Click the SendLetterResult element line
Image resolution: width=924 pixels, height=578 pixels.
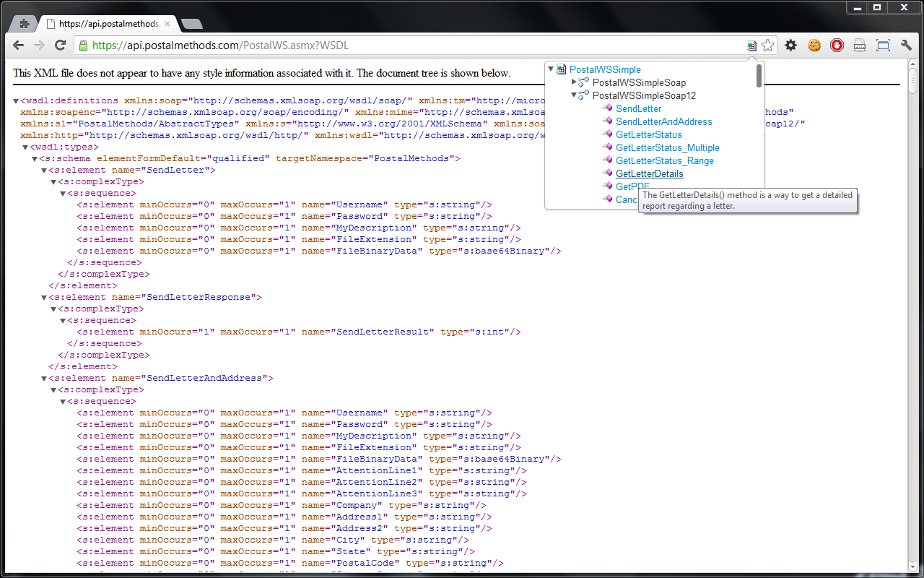(299, 332)
